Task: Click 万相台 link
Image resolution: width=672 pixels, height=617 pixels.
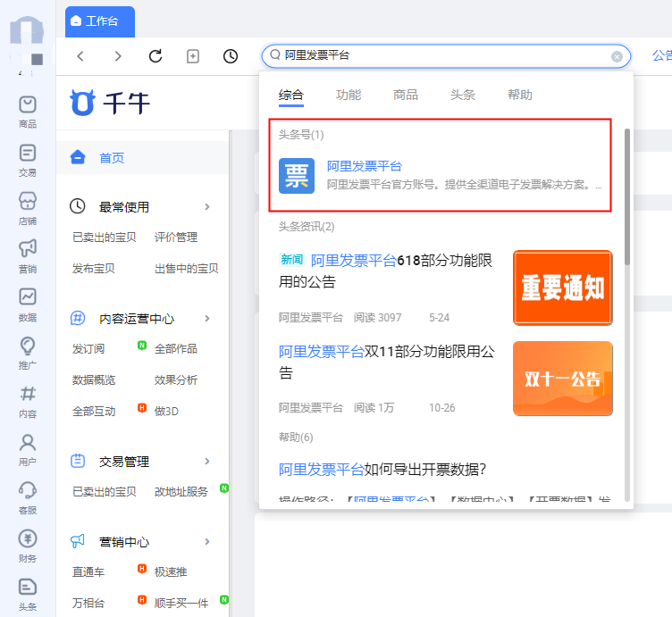Action: coord(88,603)
